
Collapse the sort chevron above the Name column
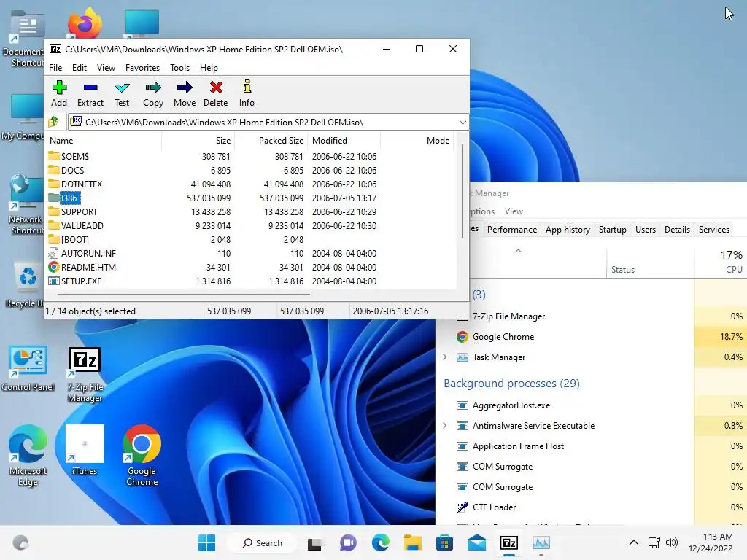(519, 251)
